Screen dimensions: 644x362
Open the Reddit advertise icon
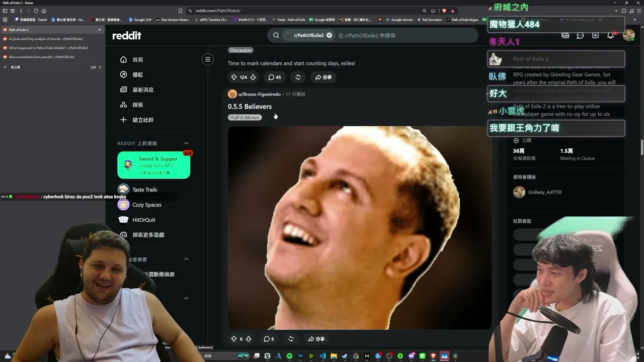[x=565, y=35]
